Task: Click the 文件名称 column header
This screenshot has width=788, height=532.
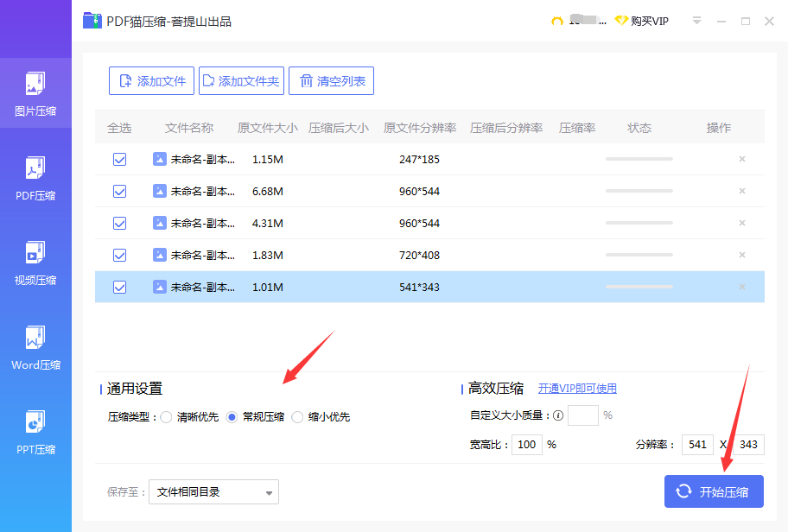Action: (x=189, y=128)
